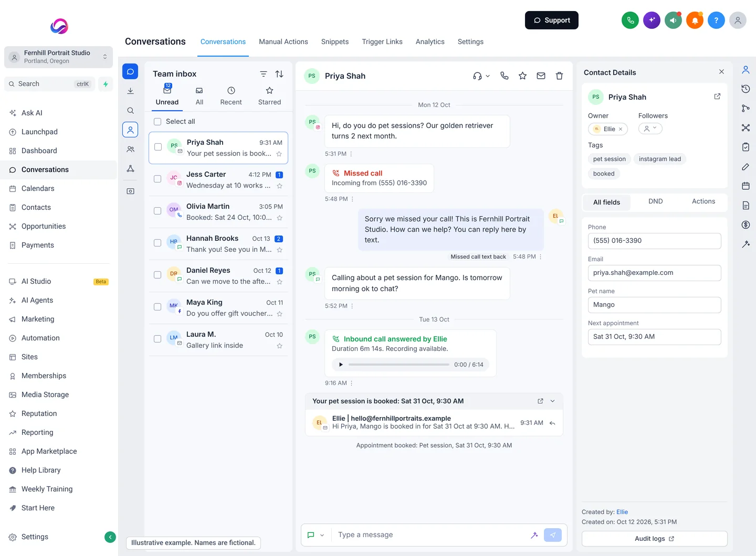Click the Team inbox filter icon

[264, 74]
